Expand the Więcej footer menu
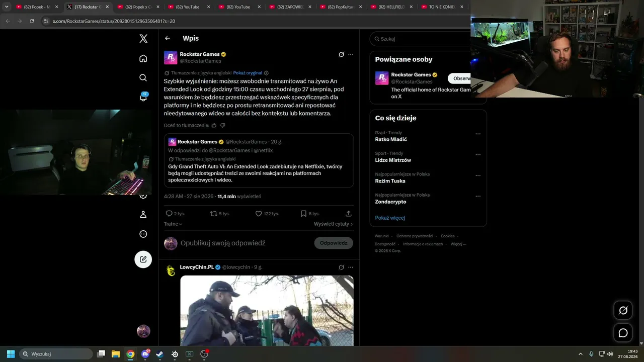644x362 pixels. 458,244
